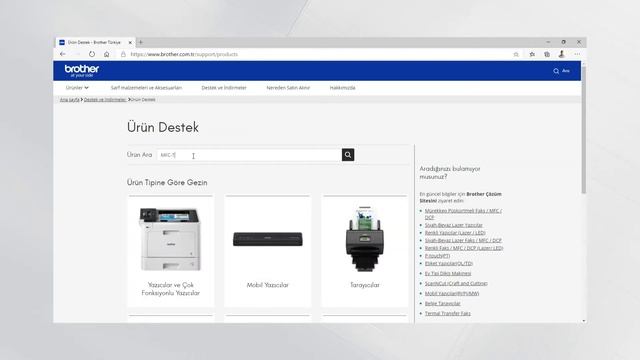Click the Brother logo in header
The width and height of the screenshot is (640, 360).
tap(82, 71)
